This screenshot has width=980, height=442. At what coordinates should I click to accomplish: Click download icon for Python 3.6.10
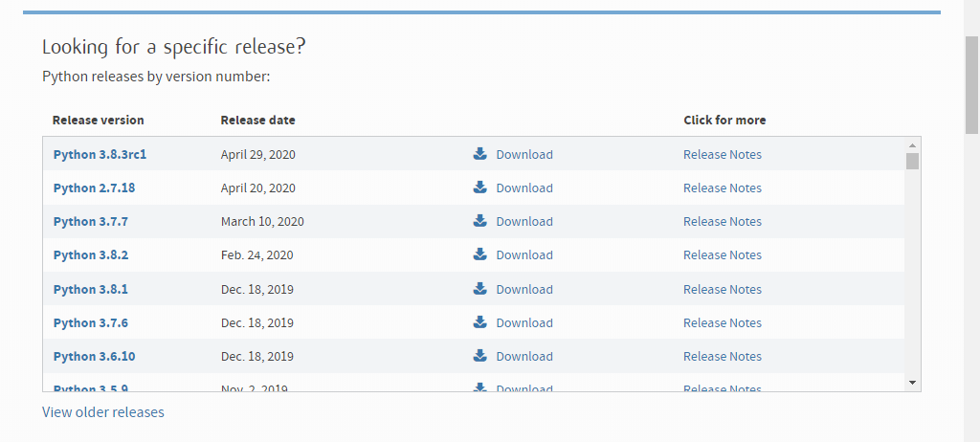480,356
